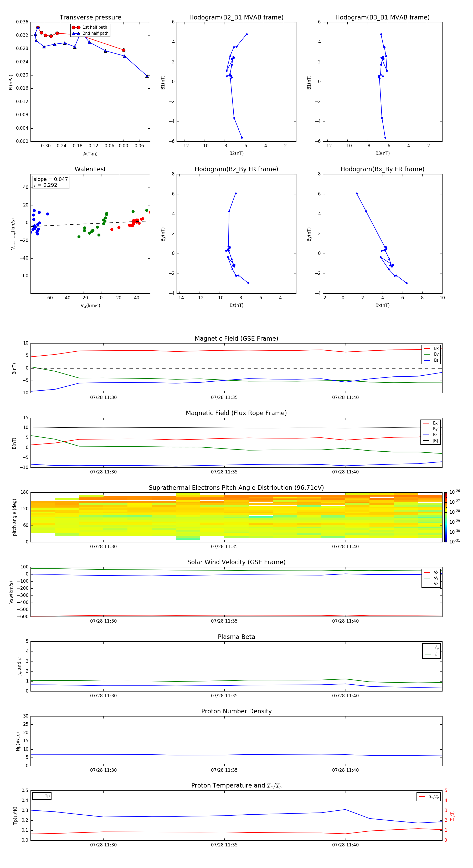
Task: Click the β entry in Plasma Beta legend
Action: [x=431, y=654]
